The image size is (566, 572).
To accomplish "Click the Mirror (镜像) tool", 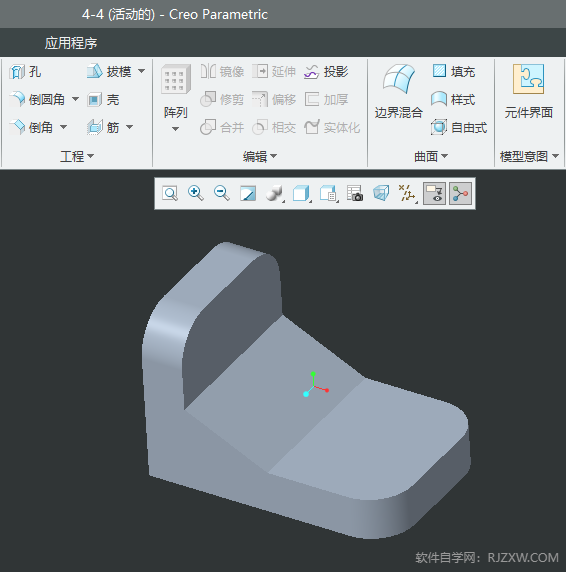I will pos(222,71).
